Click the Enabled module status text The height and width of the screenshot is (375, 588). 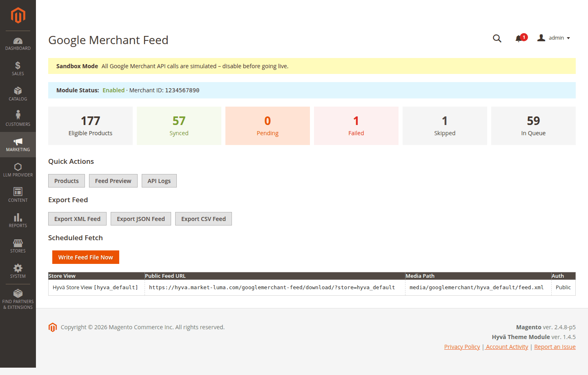pos(114,90)
